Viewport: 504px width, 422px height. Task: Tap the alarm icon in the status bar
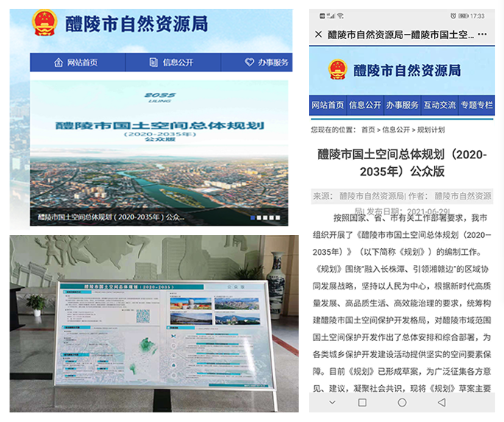[453, 15]
